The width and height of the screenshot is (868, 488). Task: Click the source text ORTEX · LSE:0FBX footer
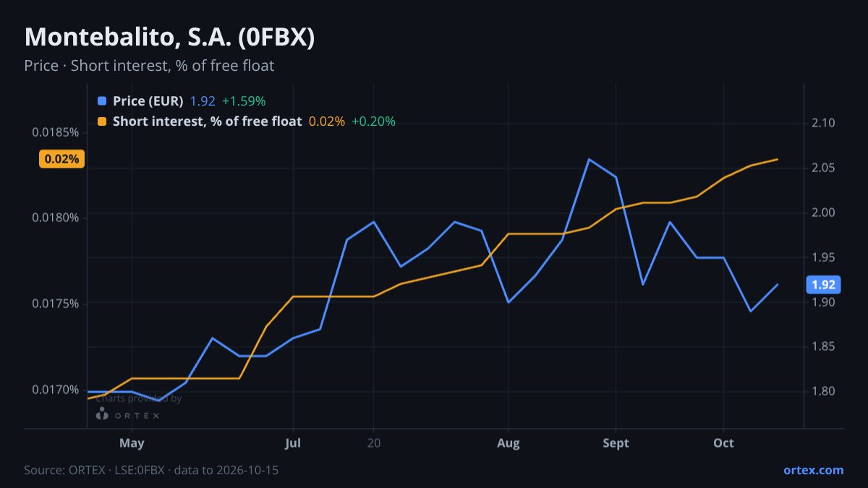[x=151, y=470]
